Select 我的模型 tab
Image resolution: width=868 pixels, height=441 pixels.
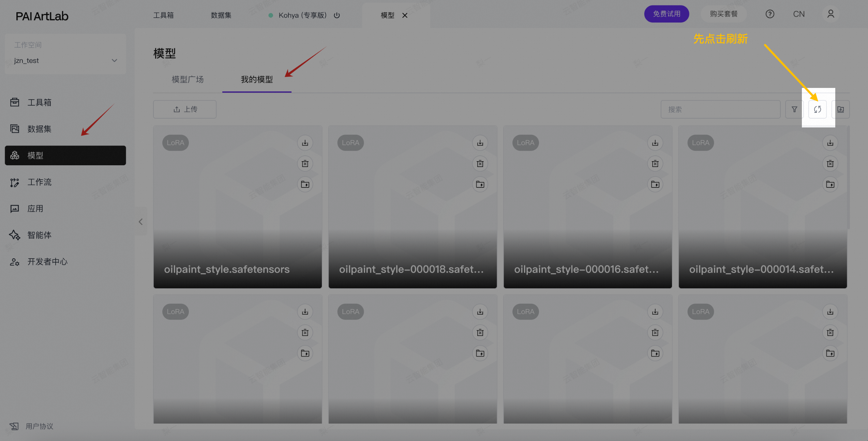click(257, 79)
